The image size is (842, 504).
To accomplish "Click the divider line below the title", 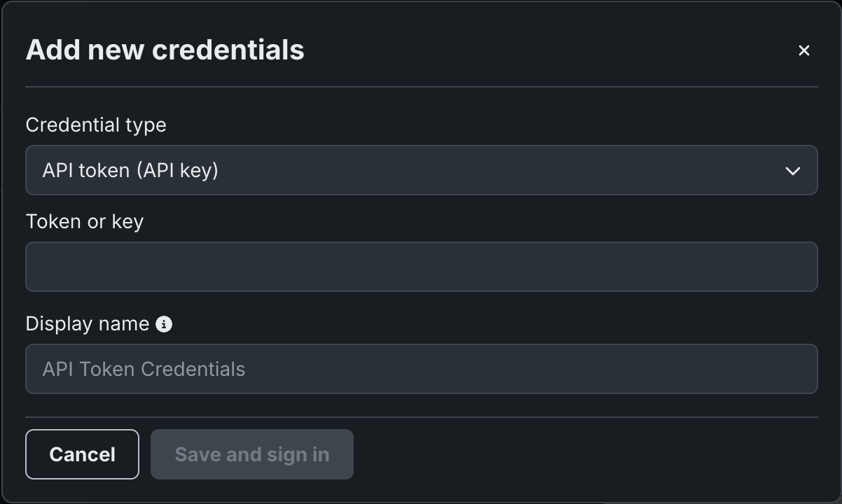I will click(421, 87).
